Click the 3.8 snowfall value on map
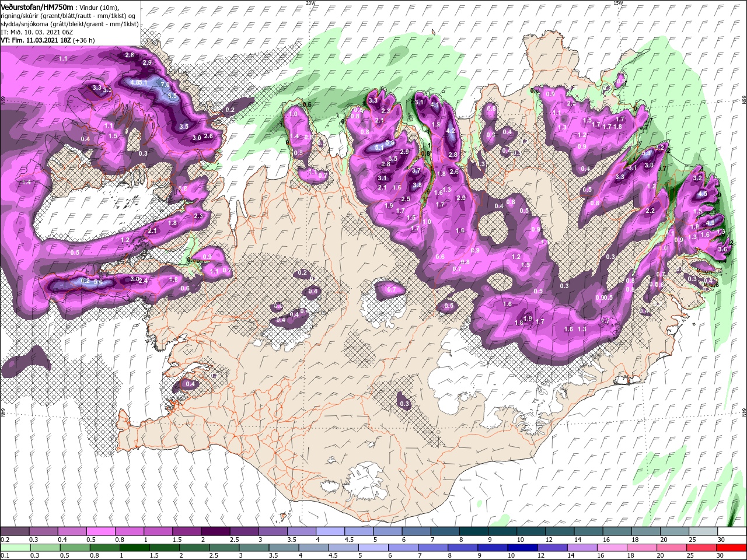Screen dimensions: 747x560 click(x=417, y=185)
